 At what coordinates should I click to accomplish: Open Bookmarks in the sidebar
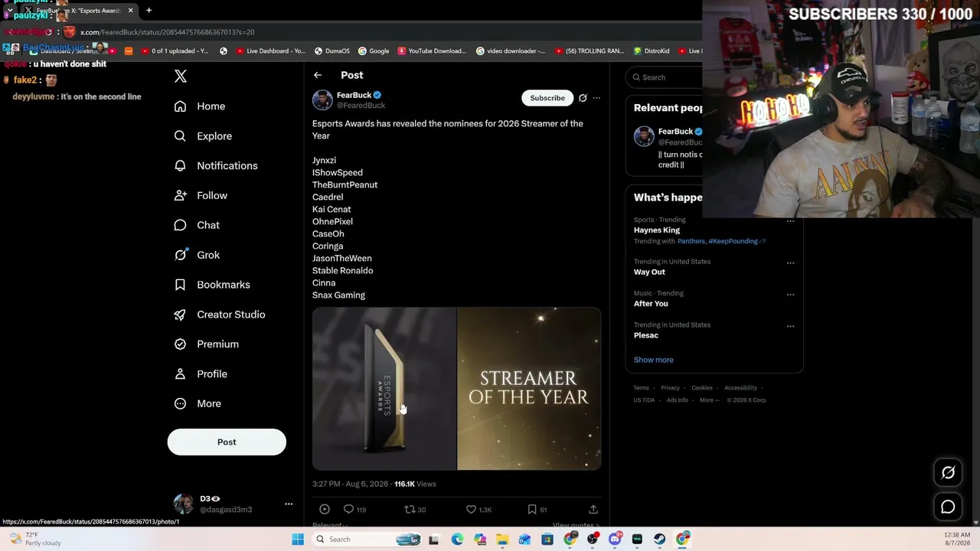pos(212,285)
